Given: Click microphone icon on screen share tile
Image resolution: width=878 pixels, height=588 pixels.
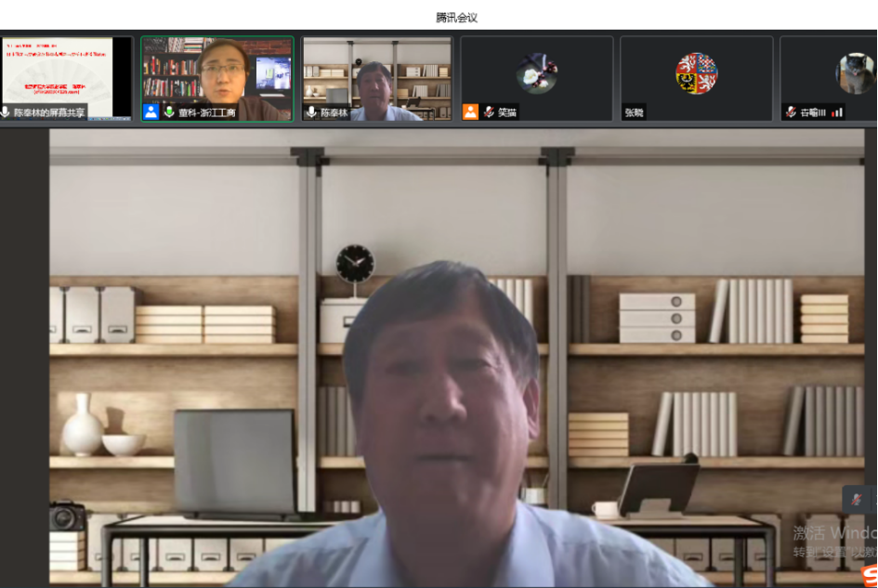Looking at the screenshot, I should pyautogui.click(x=6, y=112).
